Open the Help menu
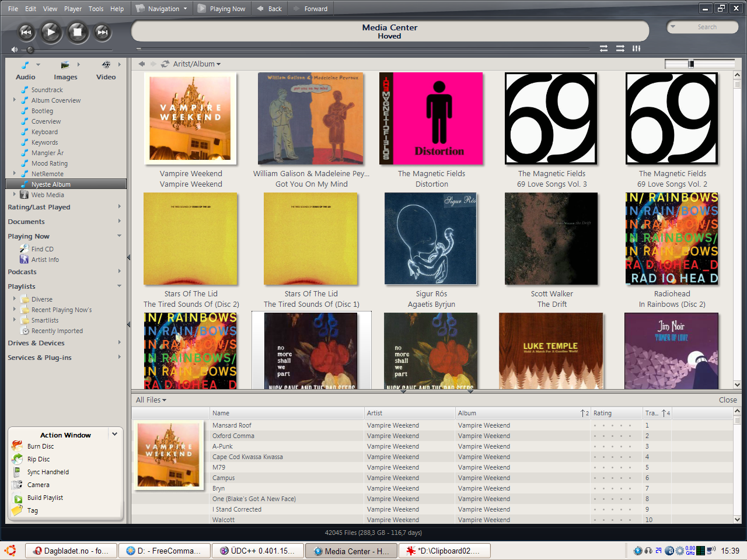This screenshot has width=747, height=560. 117,9
